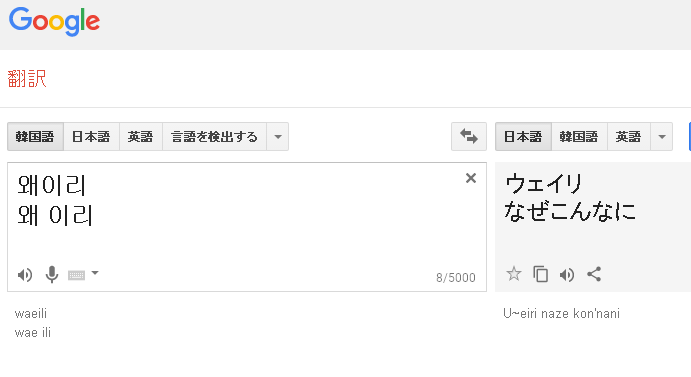Open the input tools selection arrow
Image resolution: width=691 pixels, height=377 pixels.
pos(95,273)
